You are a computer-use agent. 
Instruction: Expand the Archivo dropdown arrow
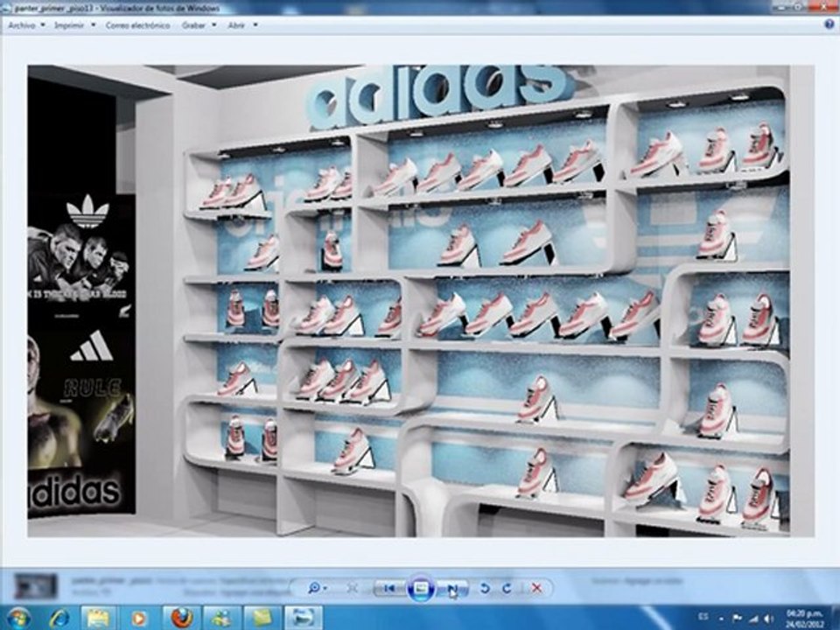42,25
